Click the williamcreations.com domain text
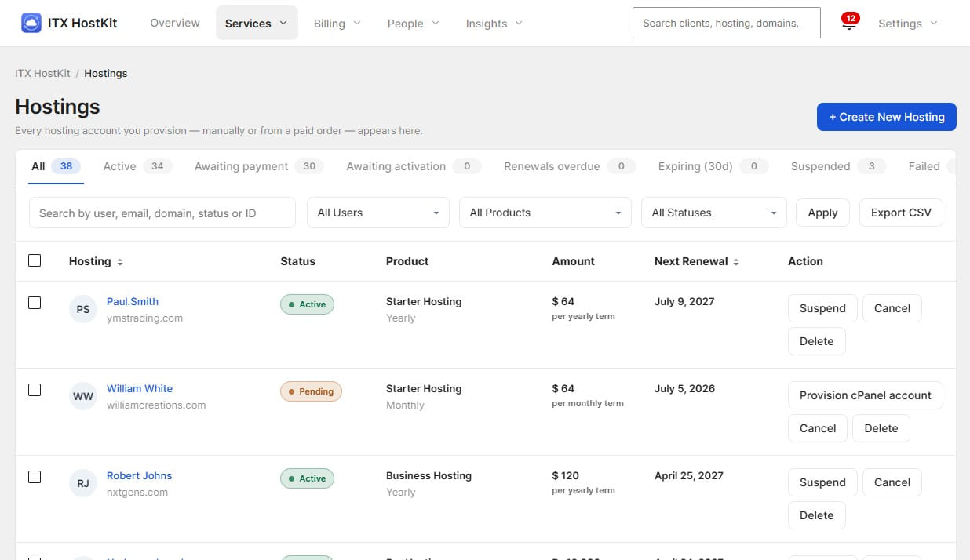The image size is (970, 560). 156,405
